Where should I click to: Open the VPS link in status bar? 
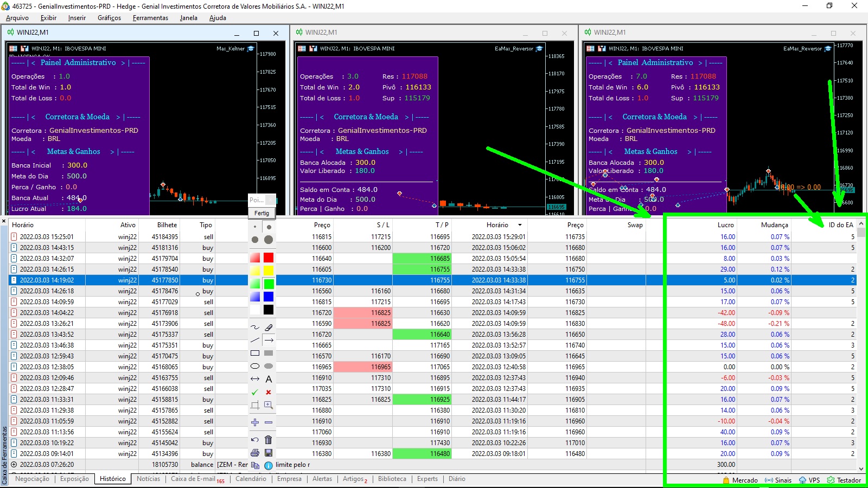click(x=809, y=480)
